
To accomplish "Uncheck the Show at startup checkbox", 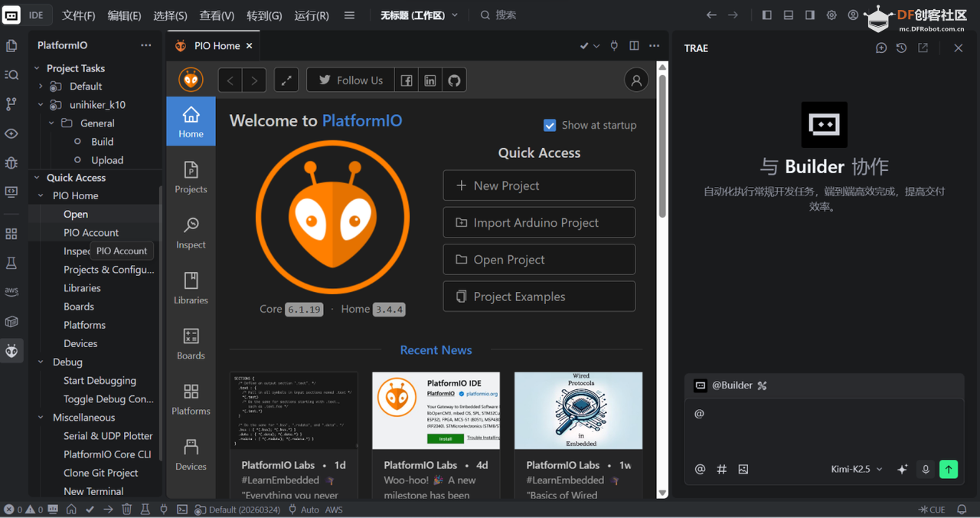I will [x=550, y=125].
